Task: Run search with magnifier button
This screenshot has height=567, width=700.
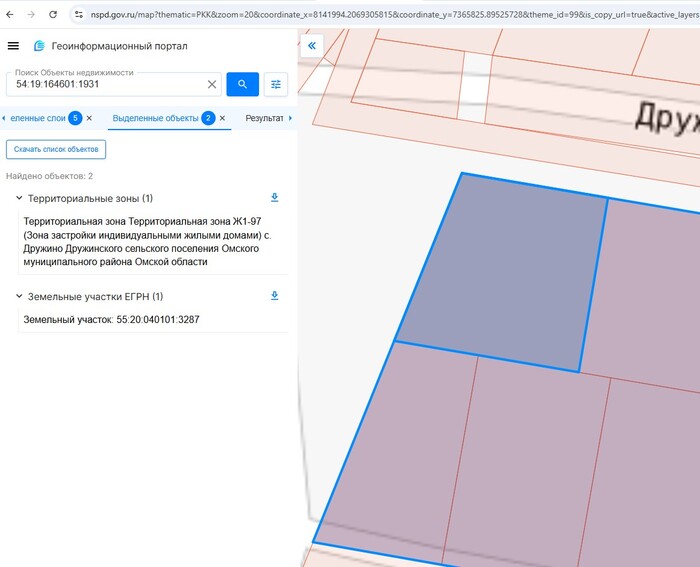Action: (x=242, y=84)
